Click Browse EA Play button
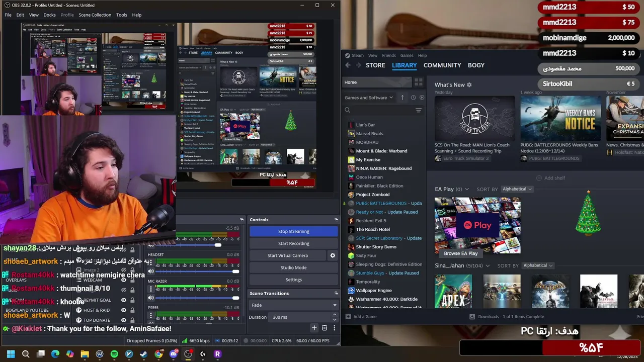644x362 pixels. coord(461,253)
